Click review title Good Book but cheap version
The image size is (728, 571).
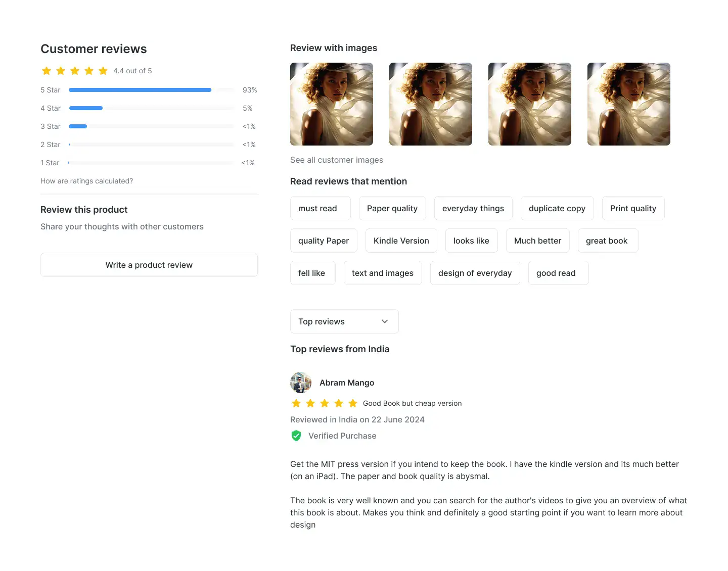click(413, 403)
